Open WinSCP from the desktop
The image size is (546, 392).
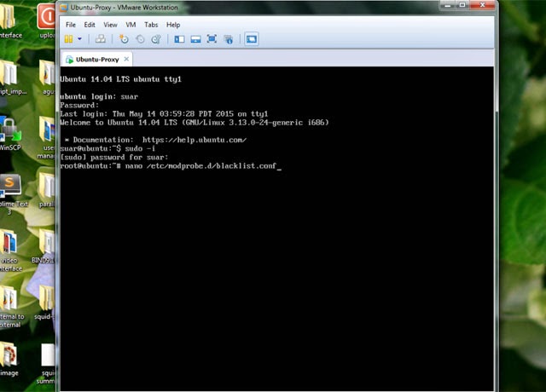10,134
